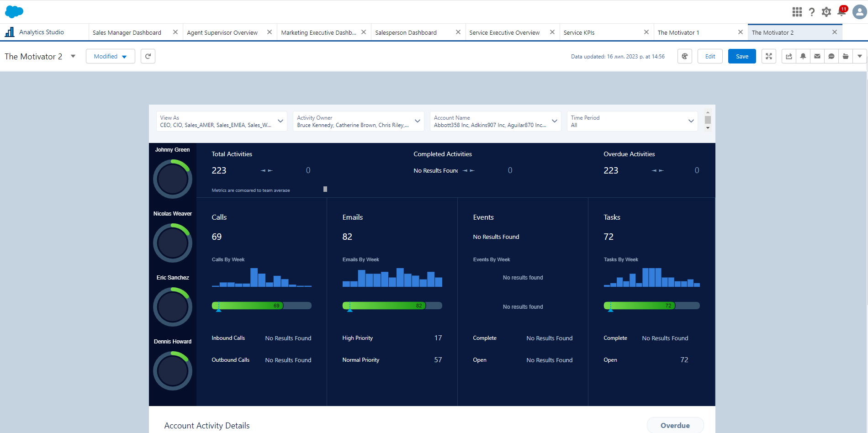
Task: Present the dashboard in full screen mode
Action: (x=769, y=56)
